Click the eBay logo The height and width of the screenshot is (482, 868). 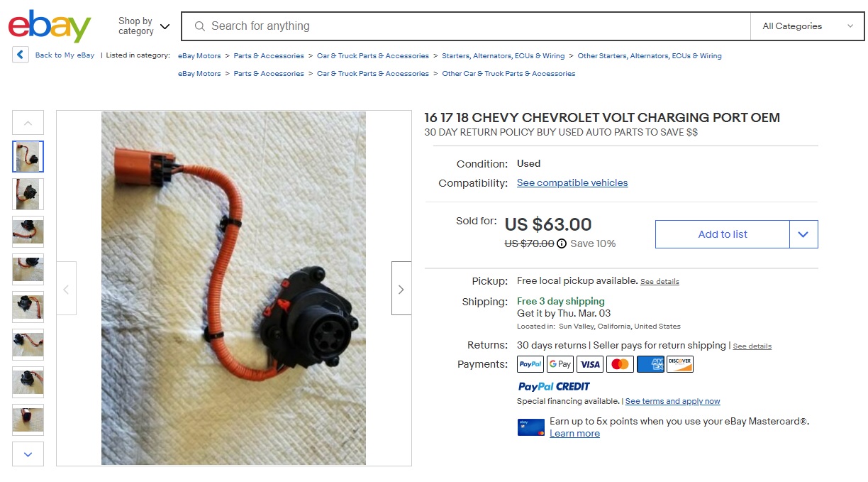tap(50, 26)
